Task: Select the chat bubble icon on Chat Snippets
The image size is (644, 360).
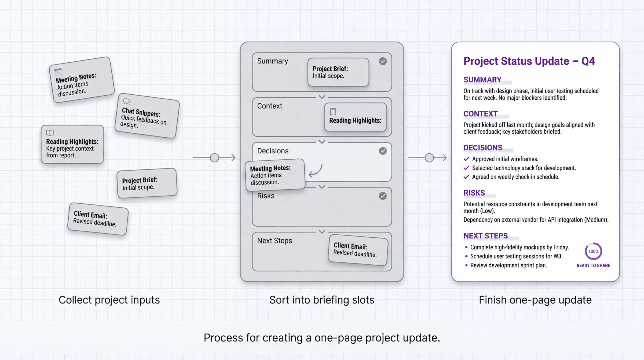Action: pyautogui.click(x=127, y=102)
